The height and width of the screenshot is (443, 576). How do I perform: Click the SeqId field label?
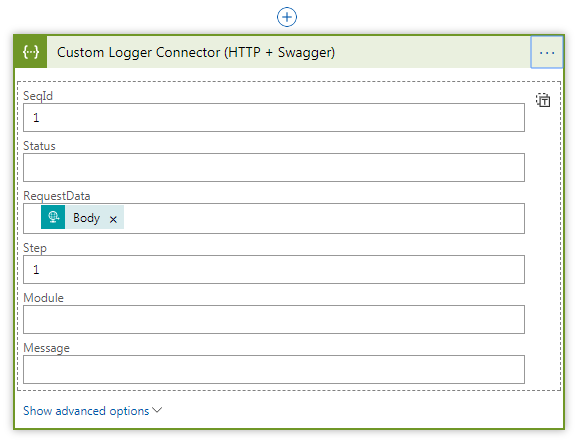click(38, 96)
